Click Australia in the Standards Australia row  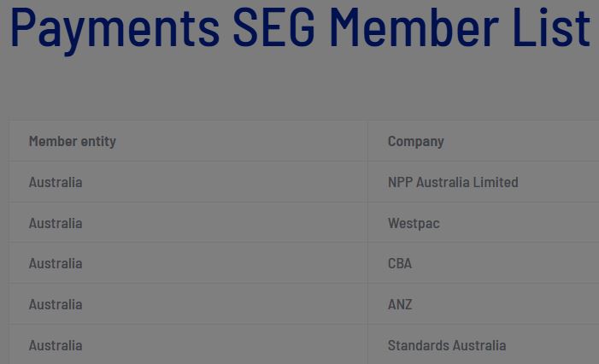pyautogui.click(x=56, y=345)
